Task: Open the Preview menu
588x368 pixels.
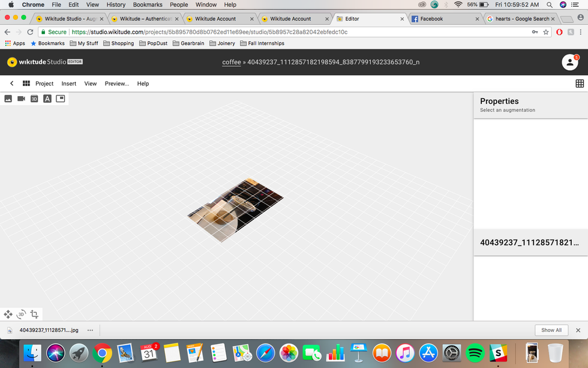Action: click(x=116, y=83)
